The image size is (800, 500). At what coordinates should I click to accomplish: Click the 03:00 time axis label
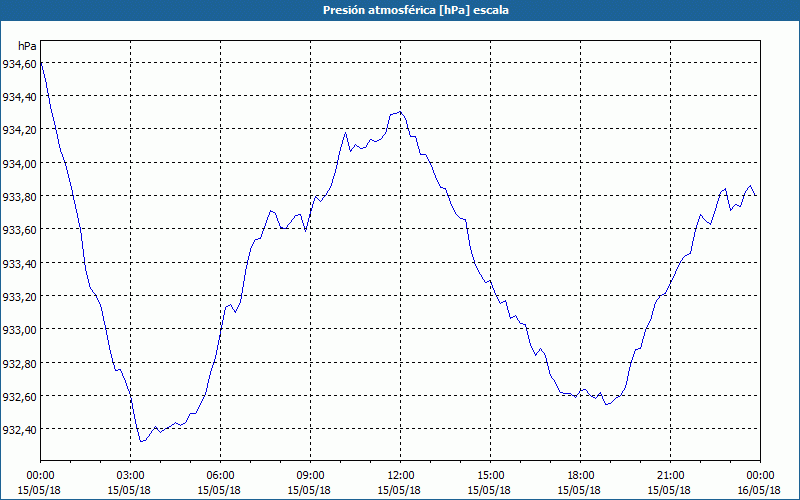click(131, 476)
